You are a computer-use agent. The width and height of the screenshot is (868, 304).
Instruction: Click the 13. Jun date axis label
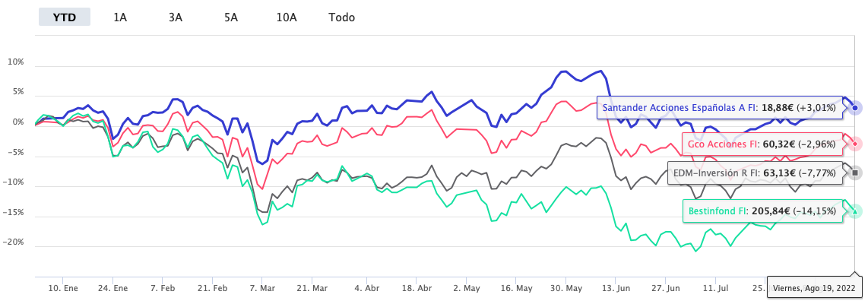(x=616, y=289)
